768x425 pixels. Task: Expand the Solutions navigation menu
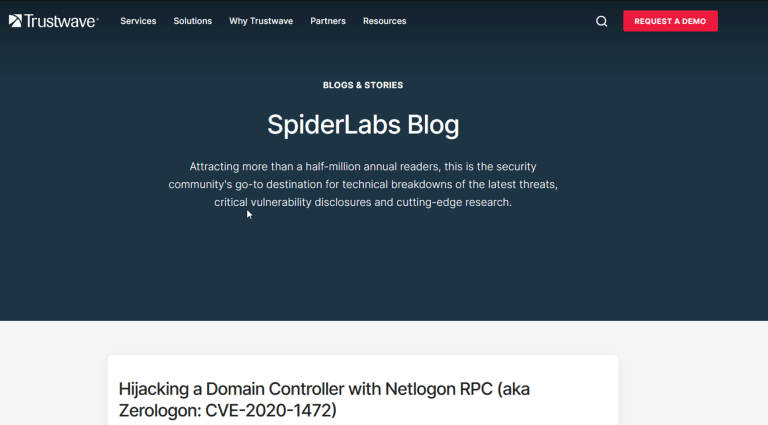(x=192, y=21)
